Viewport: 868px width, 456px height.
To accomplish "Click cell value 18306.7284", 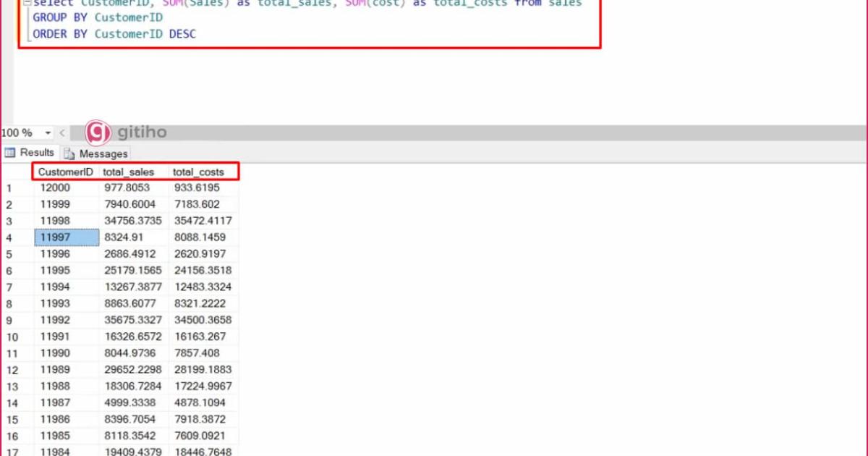I will (134, 387).
